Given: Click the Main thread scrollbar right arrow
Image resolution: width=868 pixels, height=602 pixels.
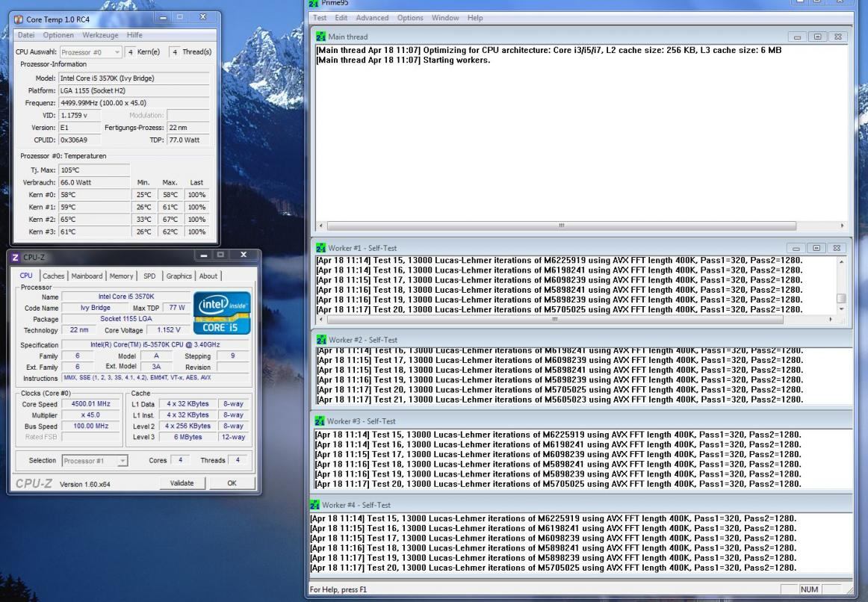Looking at the screenshot, I should click(x=843, y=226).
